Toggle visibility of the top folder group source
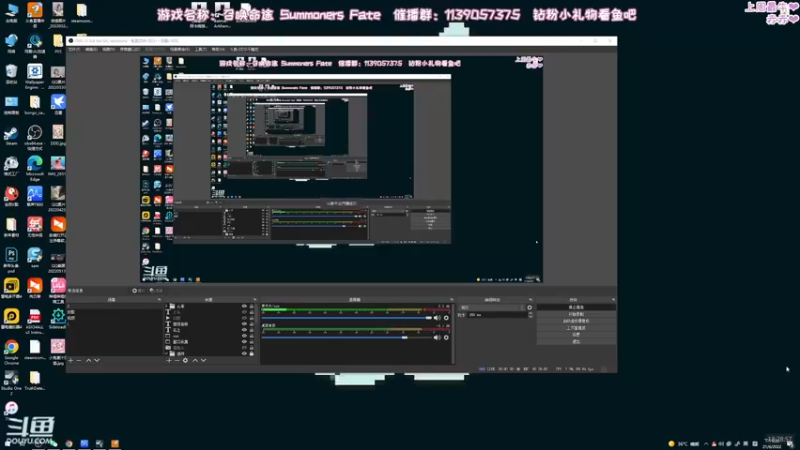800x450 pixels. (x=244, y=306)
